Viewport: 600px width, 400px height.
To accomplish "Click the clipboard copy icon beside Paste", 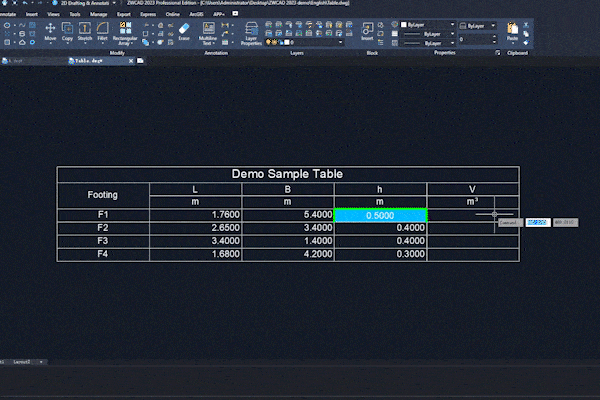I will pyautogui.click(x=526, y=34).
